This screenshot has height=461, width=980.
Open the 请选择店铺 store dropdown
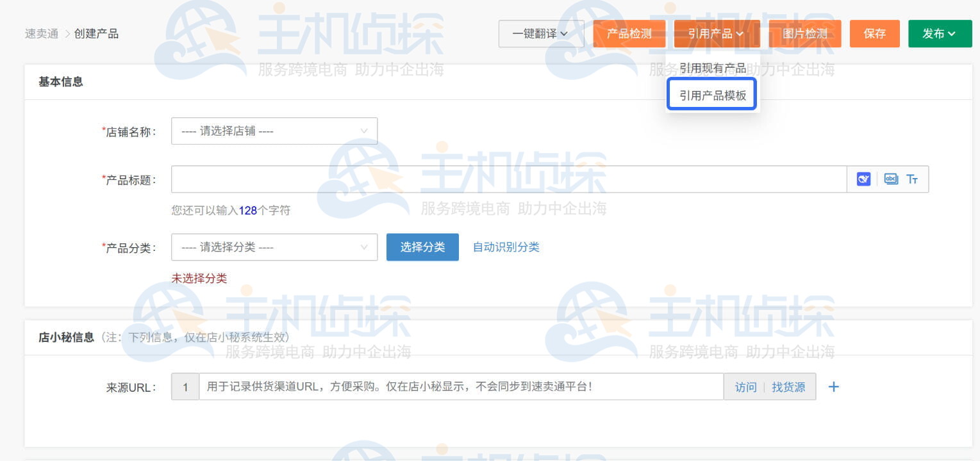(x=274, y=131)
